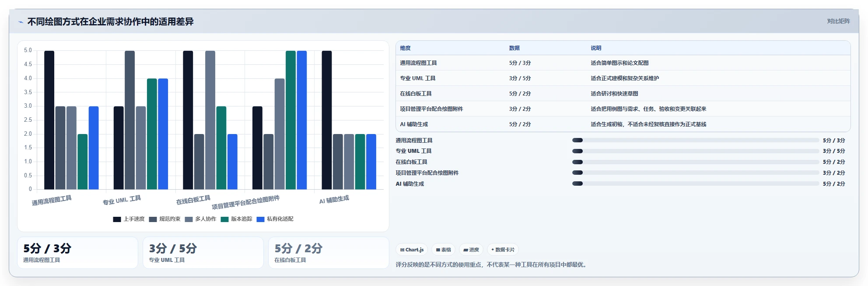Click the 上手速度 bar for AI 辅助生成
Image resolution: width=868 pixels, height=286 pixels.
tap(326, 120)
